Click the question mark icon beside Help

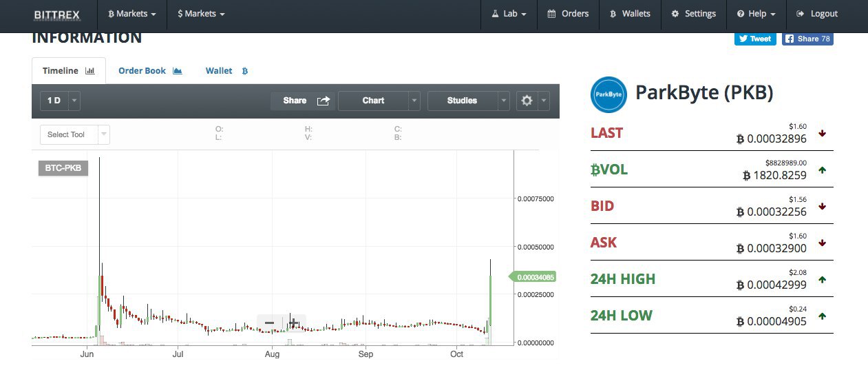pyautogui.click(x=741, y=14)
